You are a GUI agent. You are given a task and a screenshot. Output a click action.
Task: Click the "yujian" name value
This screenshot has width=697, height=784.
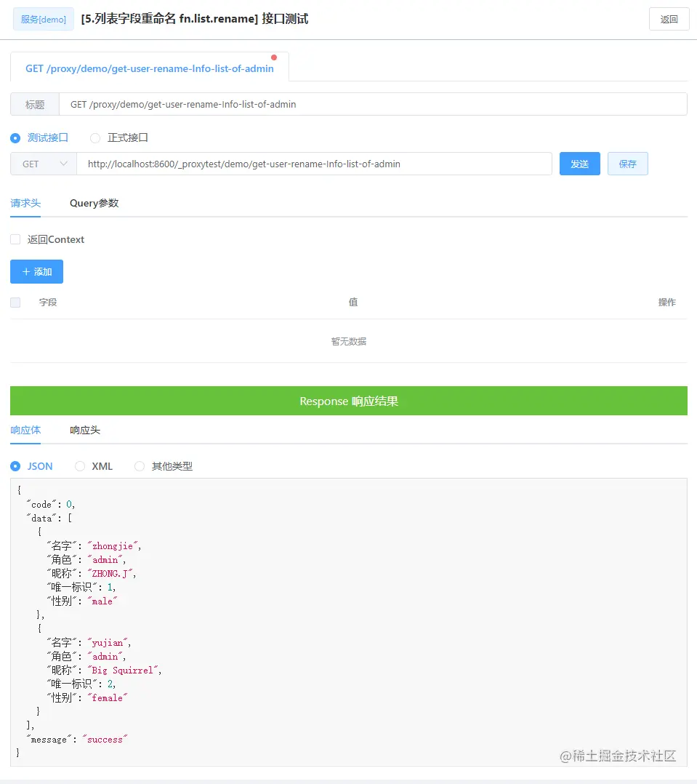109,642
